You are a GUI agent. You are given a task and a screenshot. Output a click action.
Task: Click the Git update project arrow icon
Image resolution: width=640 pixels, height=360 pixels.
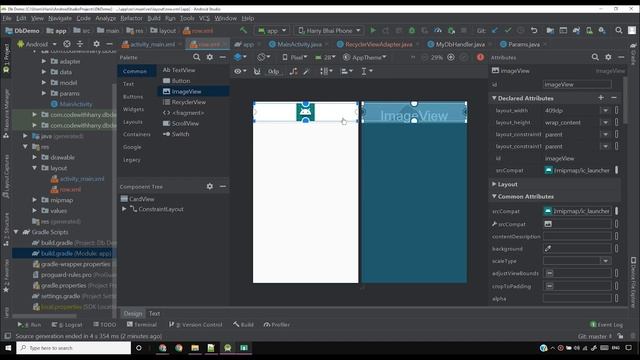(495, 30)
